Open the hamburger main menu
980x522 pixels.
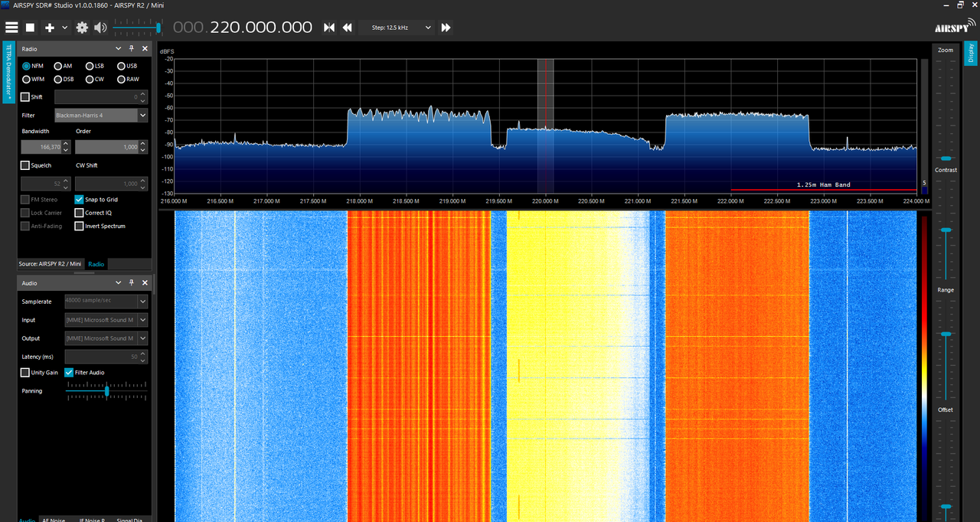[11, 28]
